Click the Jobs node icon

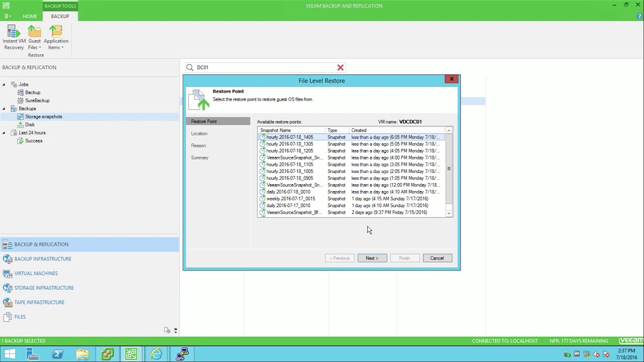14,84
